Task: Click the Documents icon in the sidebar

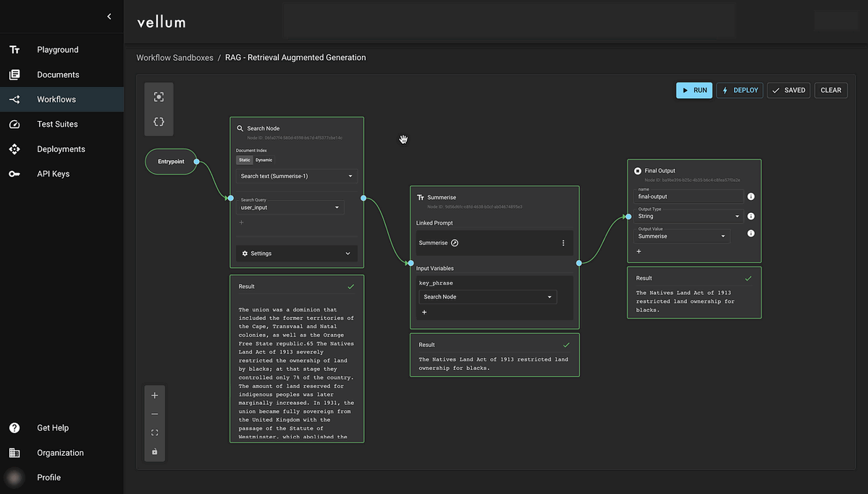Action: [x=14, y=75]
